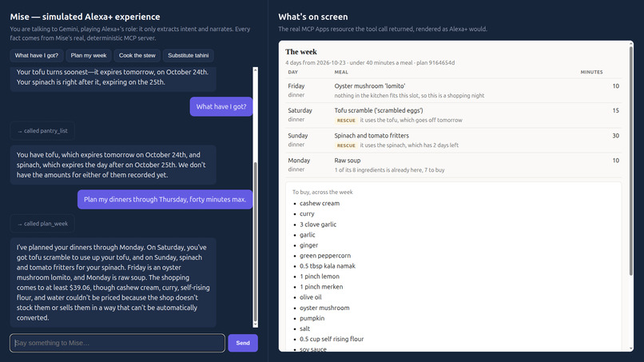The image size is (644, 362).
Task: Click the 'What have I got?' user message bubble
Action: point(221,107)
